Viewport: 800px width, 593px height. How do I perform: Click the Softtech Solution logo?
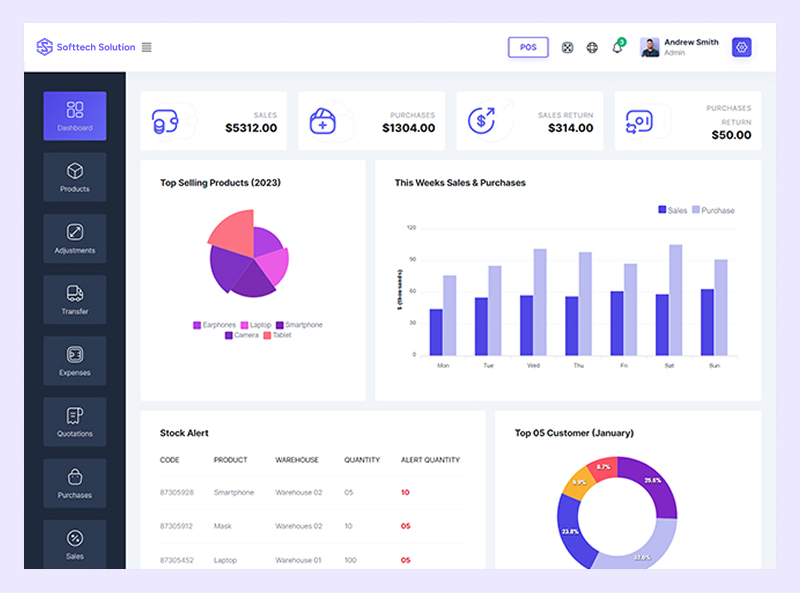coord(86,47)
